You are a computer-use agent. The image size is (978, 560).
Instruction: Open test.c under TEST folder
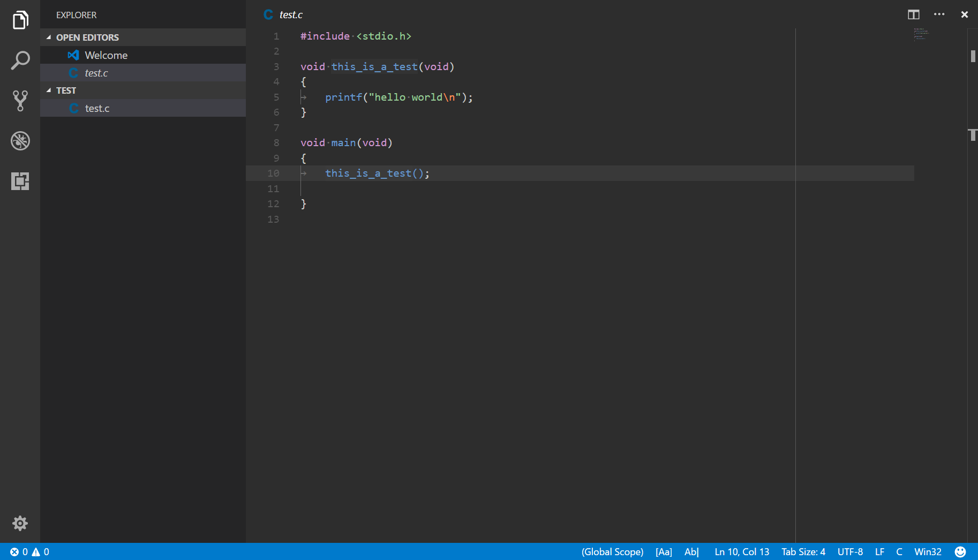tap(143, 108)
